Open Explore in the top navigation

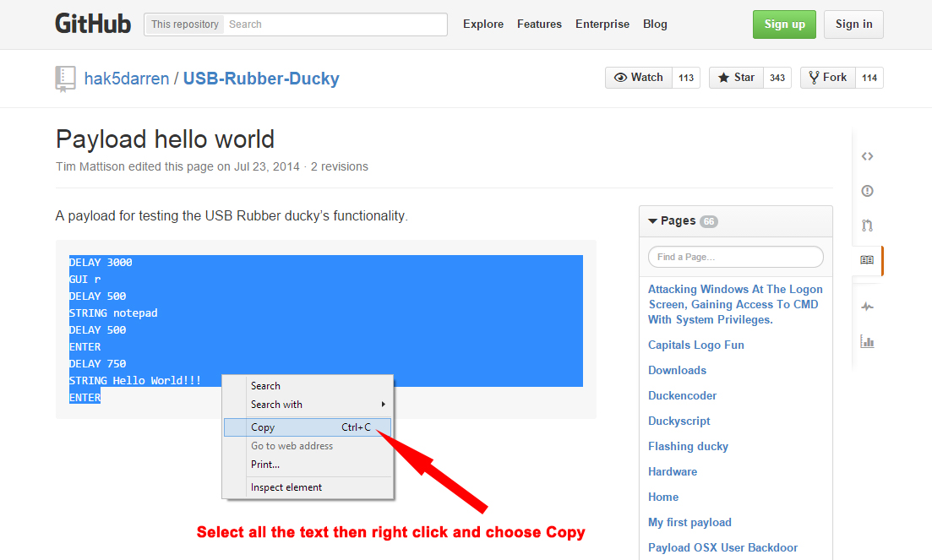coord(483,24)
